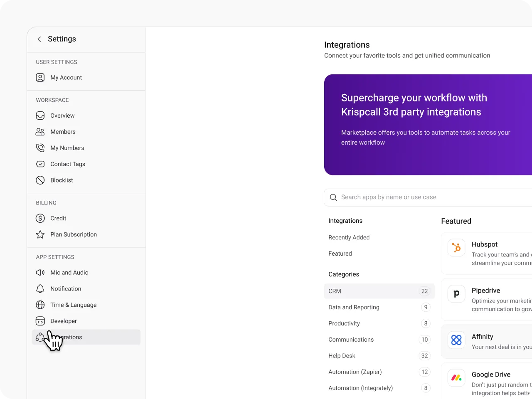Click the Affinity logo icon

point(456,340)
